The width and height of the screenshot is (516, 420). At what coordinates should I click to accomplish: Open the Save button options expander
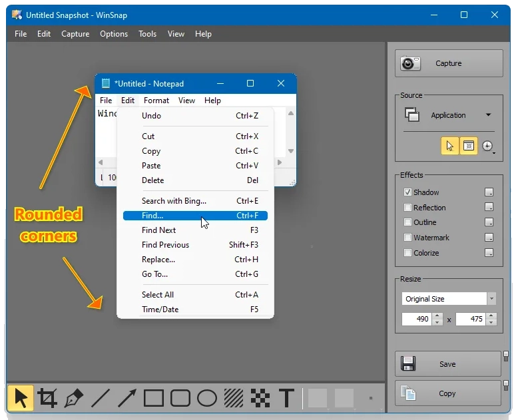pos(506,357)
